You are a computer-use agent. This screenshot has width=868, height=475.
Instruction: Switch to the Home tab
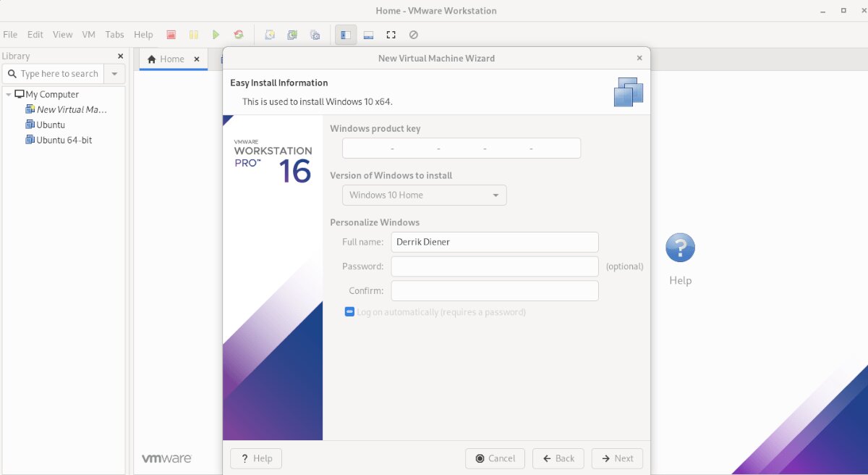tap(171, 59)
